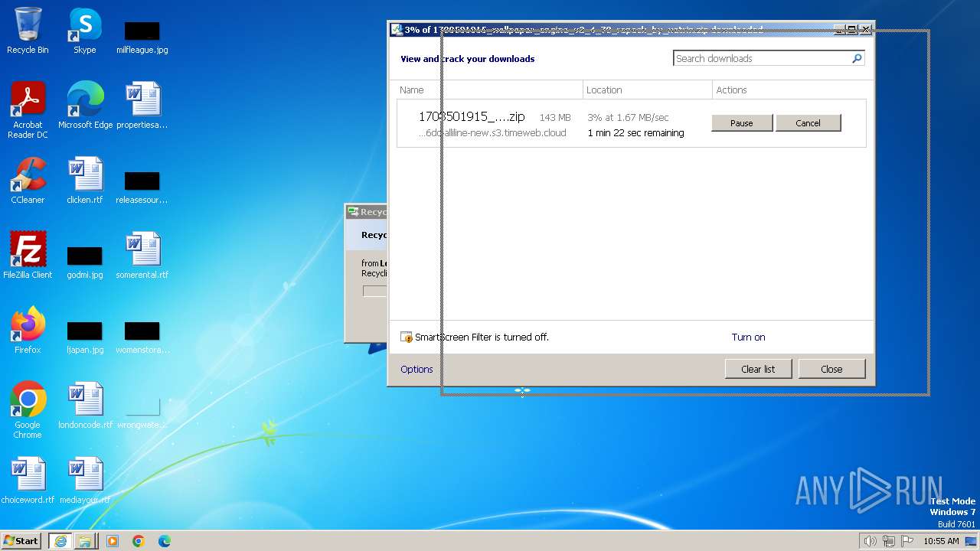Image resolution: width=980 pixels, height=551 pixels.
Task: Select the womenstora... desktop file
Action: click(x=142, y=337)
